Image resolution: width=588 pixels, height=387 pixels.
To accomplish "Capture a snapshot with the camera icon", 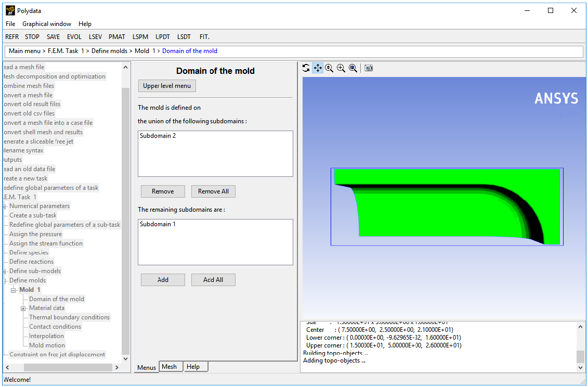I will click(x=368, y=68).
